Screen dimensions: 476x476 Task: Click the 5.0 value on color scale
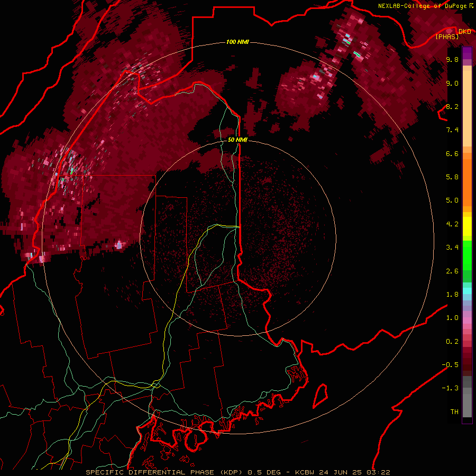(452, 200)
